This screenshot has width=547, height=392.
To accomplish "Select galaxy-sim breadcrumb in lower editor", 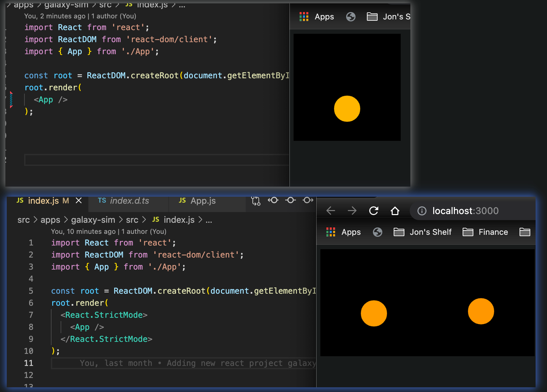I will coord(93,220).
